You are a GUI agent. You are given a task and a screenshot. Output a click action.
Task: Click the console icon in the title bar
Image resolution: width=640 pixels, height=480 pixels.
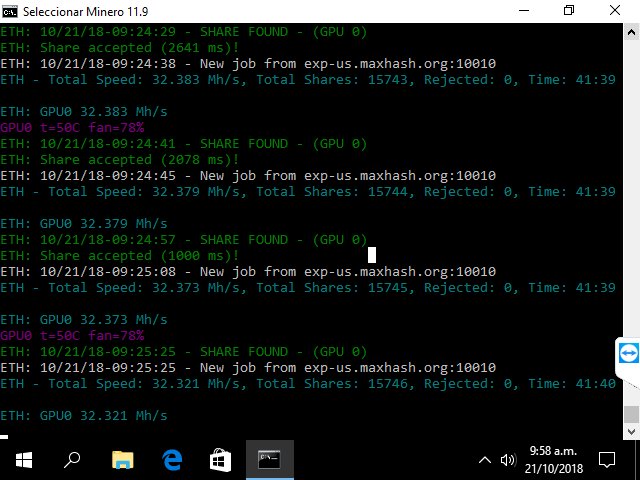tap(9, 11)
